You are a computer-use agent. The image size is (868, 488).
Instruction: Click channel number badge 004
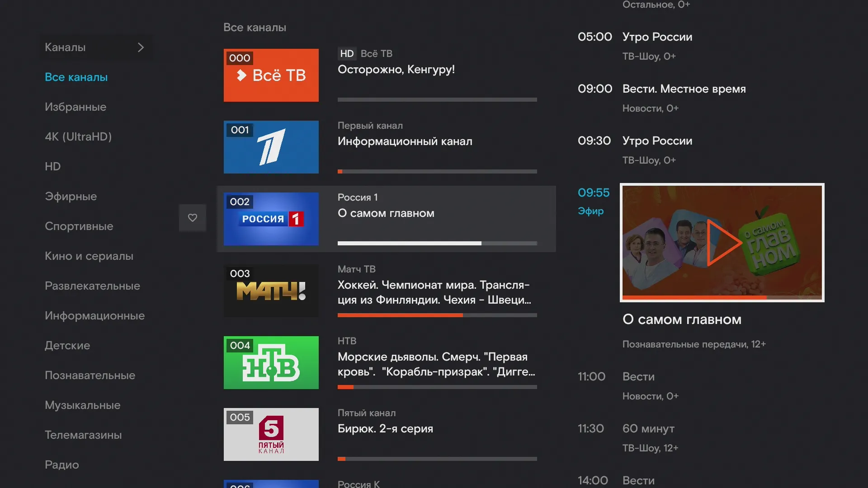pos(240,346)
